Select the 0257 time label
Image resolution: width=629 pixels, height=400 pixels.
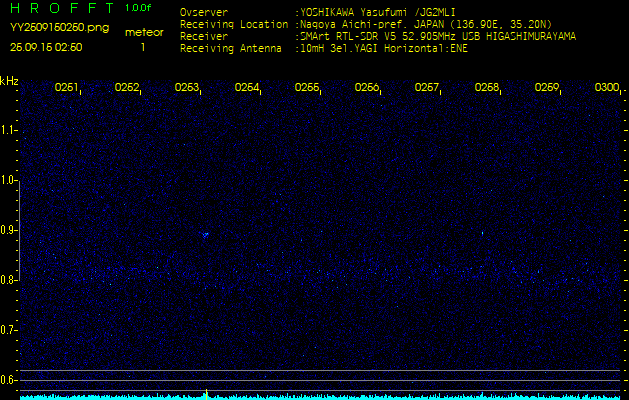pyautogui.click(x=427, y=88)
